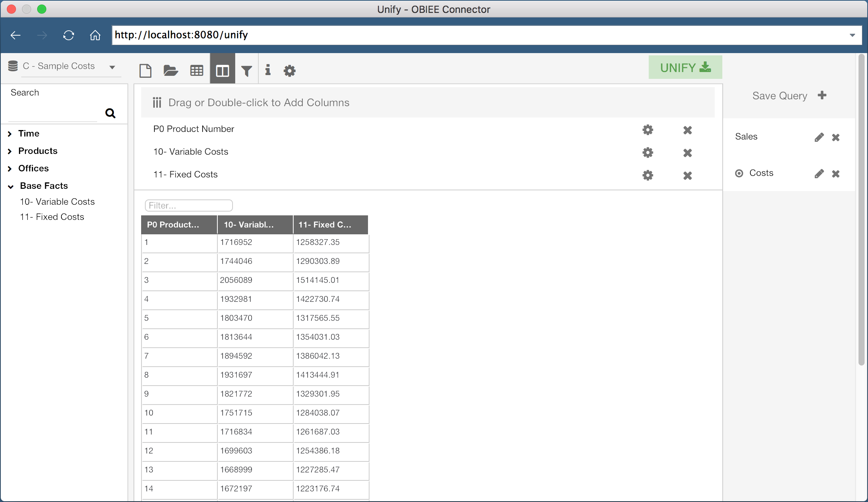Edit the Sales saved query

click(x=819, y=137)
